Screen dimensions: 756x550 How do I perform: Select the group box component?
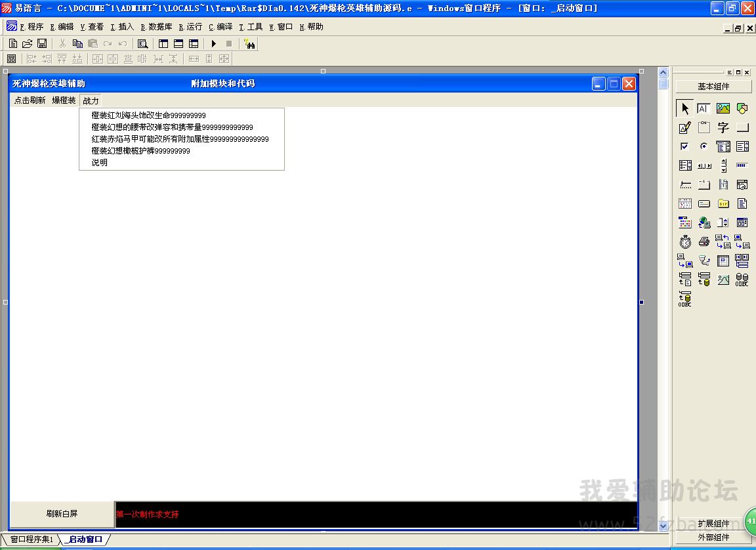click(x=704, y=128)
